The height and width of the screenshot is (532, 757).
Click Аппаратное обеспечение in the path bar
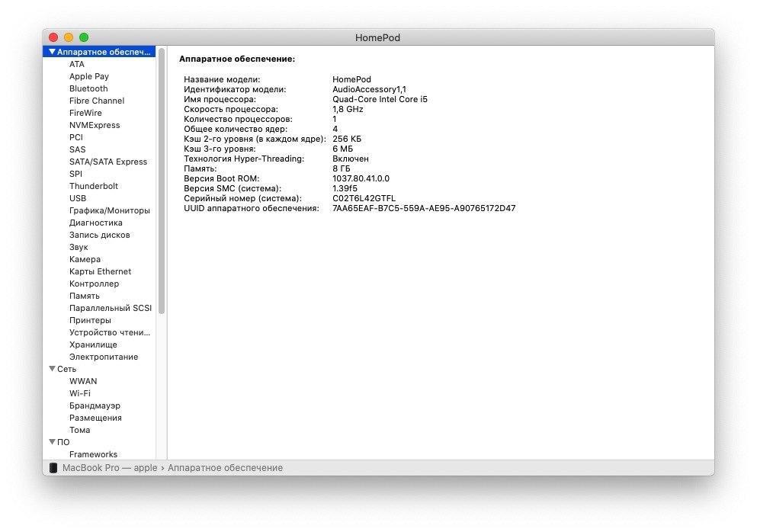point(226,468)
